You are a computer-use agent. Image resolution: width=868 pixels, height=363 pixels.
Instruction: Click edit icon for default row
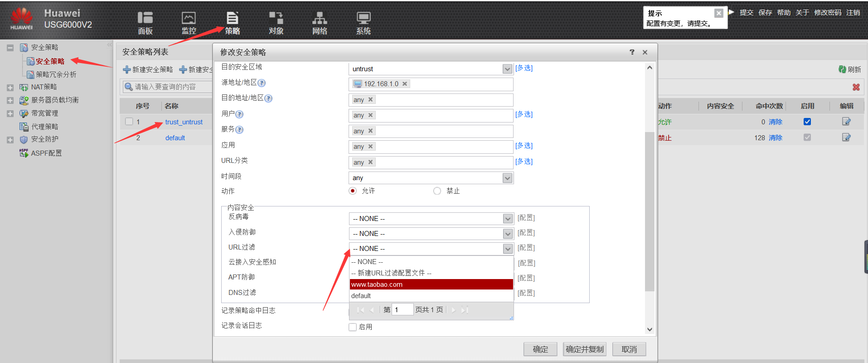846,137
